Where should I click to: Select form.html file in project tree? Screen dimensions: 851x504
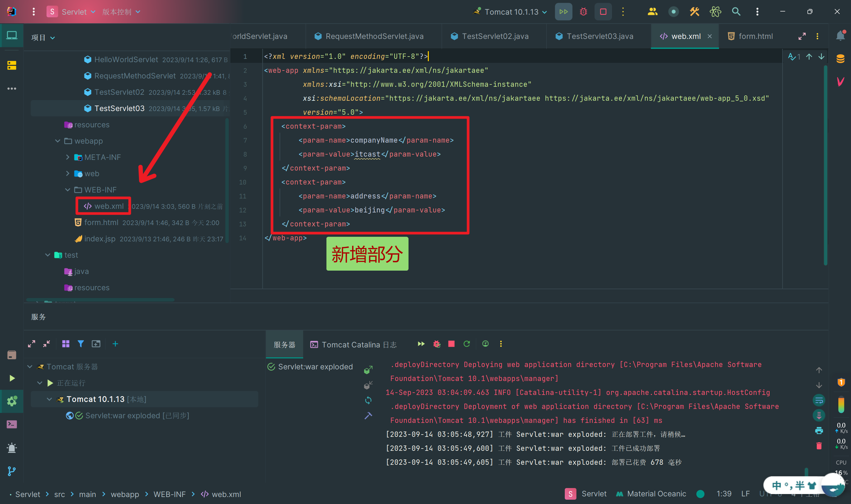pos(101,222)
